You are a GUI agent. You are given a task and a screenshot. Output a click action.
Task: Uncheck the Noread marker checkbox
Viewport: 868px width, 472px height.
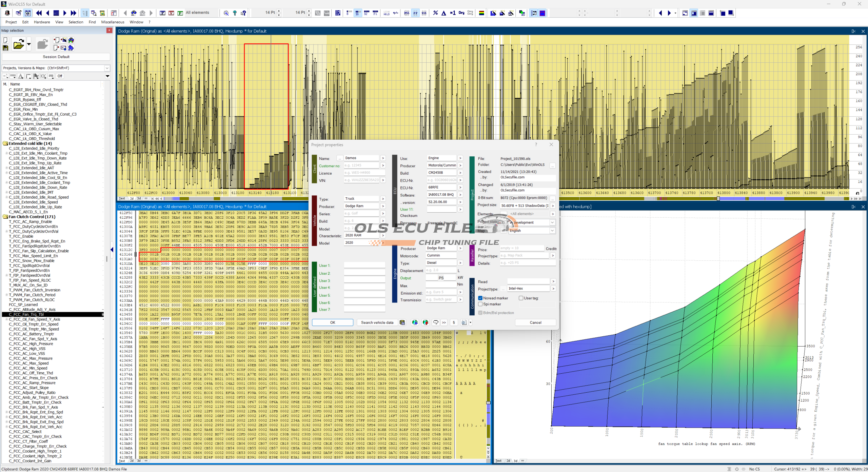pyautogui.click(x=480, y=298)
